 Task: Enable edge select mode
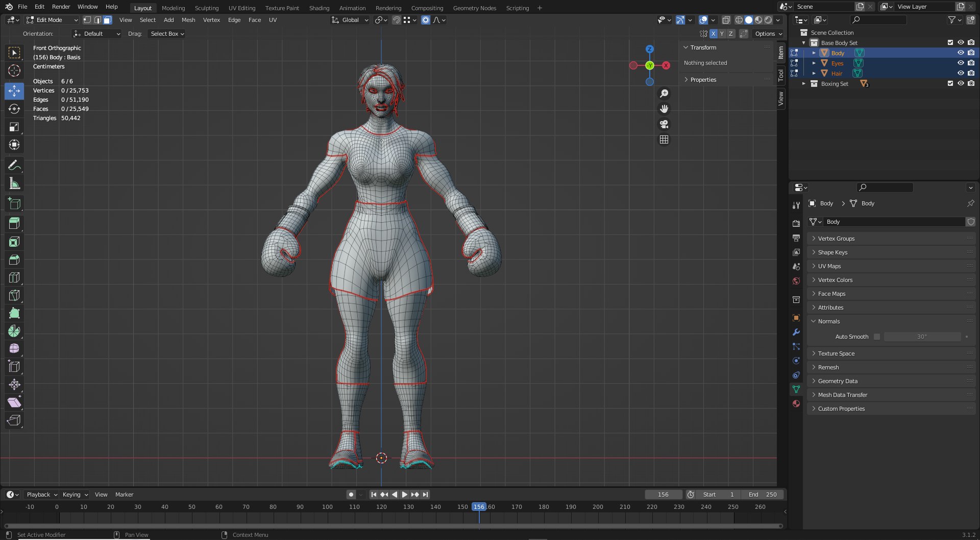point(97,20)
